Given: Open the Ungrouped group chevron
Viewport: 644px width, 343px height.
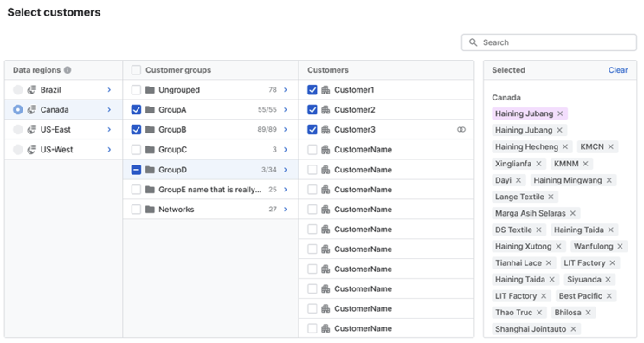Looking at the screenshot, I should point(286,89).
